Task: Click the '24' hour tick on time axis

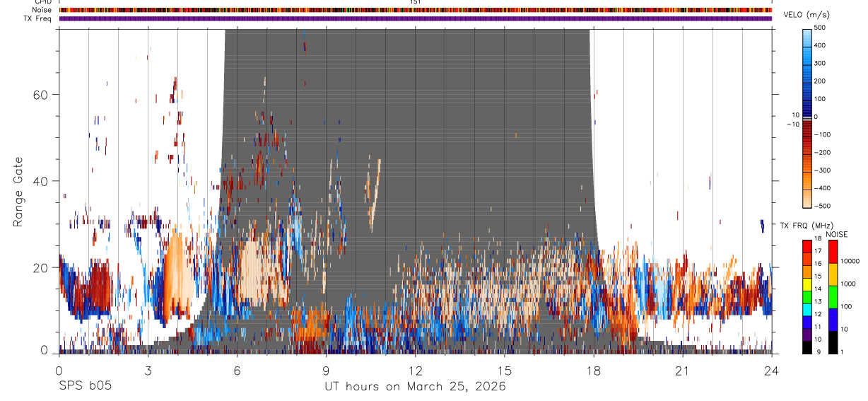Action: (x=772, y=371)
